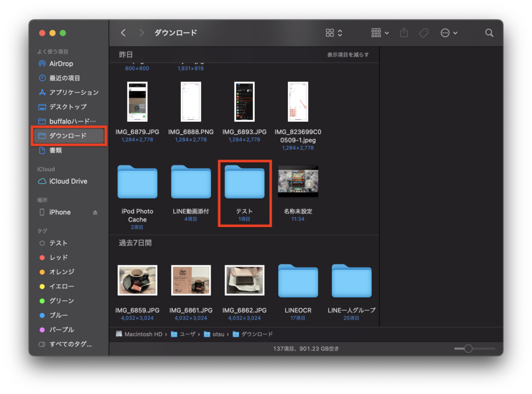The height and width of the screenshot is (394, 532).
Task: Select the 名称未設定 video thumbnail
Action: (298, 182)
